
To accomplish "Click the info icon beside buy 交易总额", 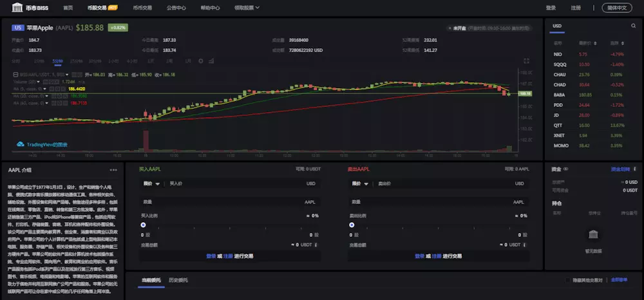I will pos(316,245).
